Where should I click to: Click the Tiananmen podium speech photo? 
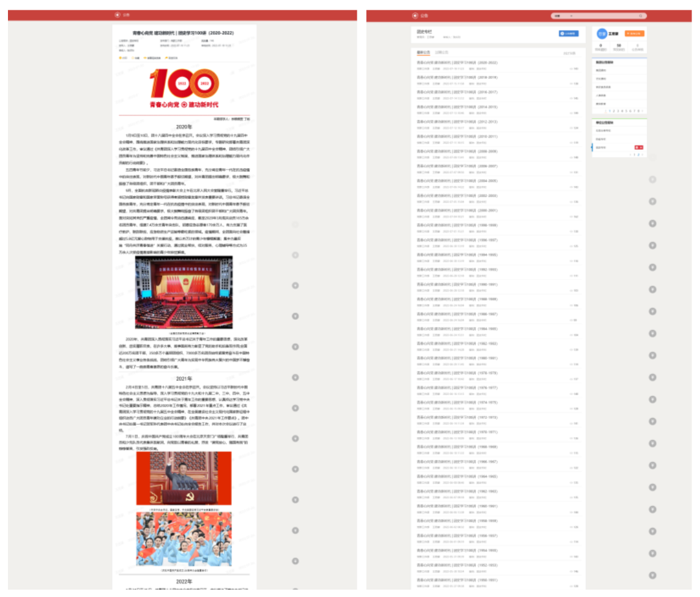click(184, 478)
